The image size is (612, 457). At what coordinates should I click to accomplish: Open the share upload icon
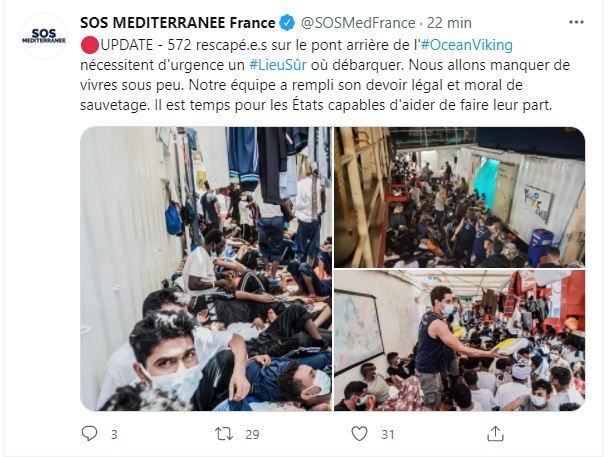495,434
